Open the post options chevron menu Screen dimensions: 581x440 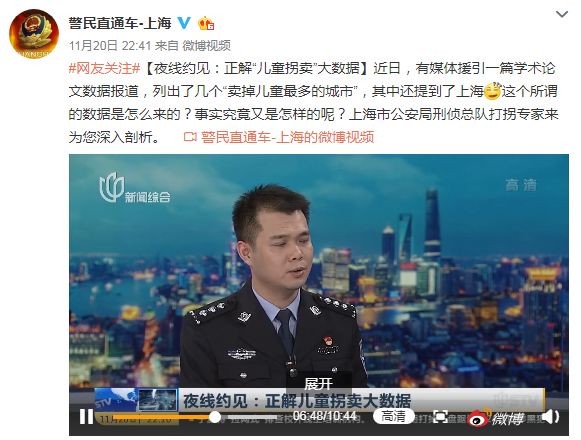click(x=562, y=14)
